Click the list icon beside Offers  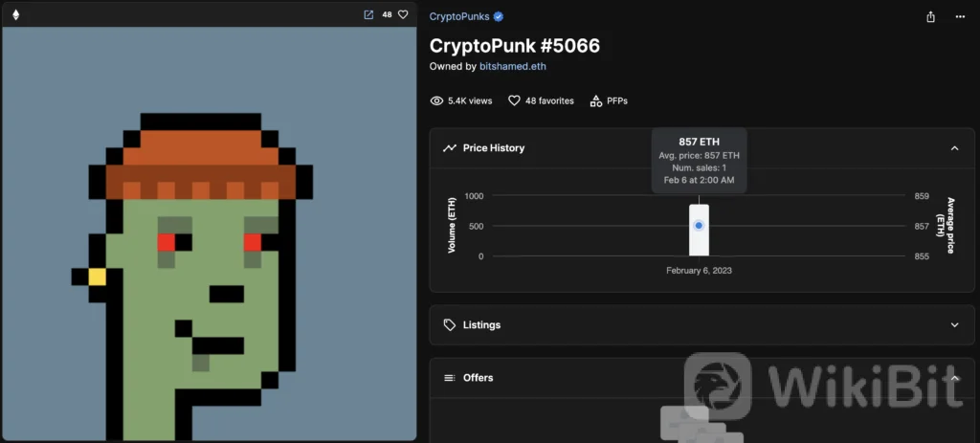click(450, 378)
